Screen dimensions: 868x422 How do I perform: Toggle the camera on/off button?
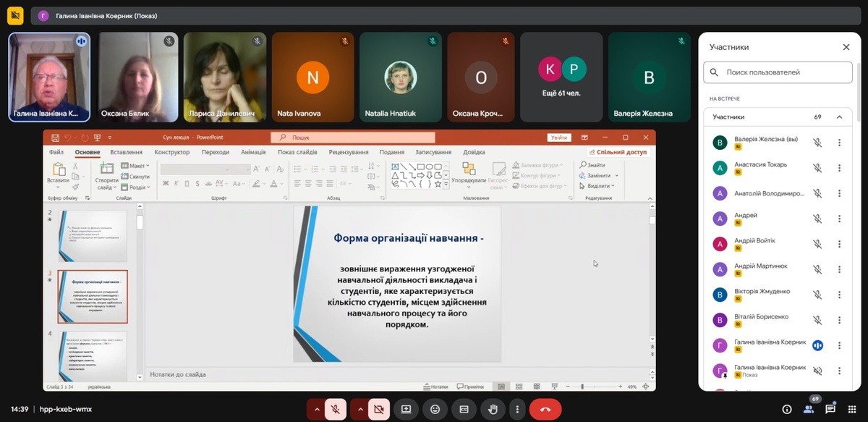(x=378, y=409)
